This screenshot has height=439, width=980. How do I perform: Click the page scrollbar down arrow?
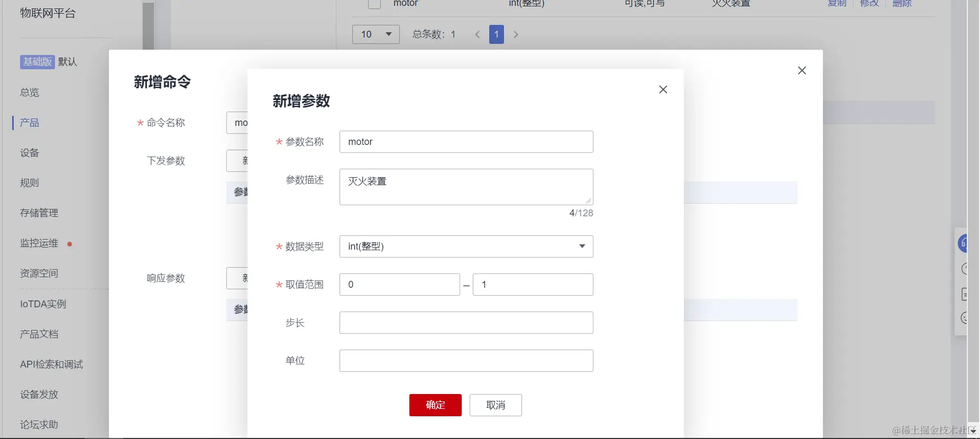click(x=973, y=431)
